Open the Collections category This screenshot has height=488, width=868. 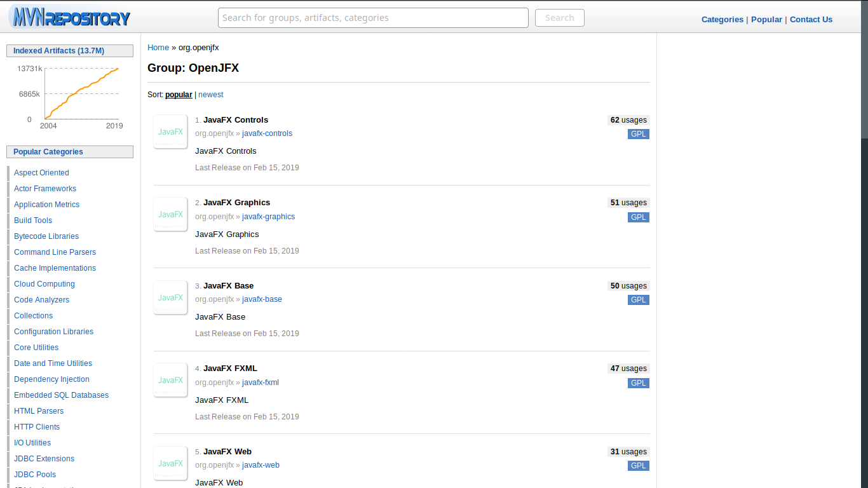tap(33, 316)
